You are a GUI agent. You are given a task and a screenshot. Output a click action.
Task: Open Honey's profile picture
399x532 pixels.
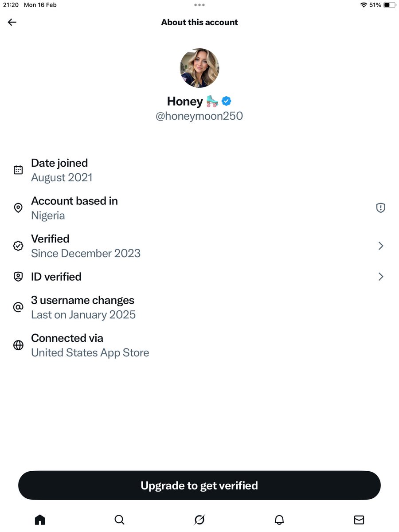coord(199,68)
